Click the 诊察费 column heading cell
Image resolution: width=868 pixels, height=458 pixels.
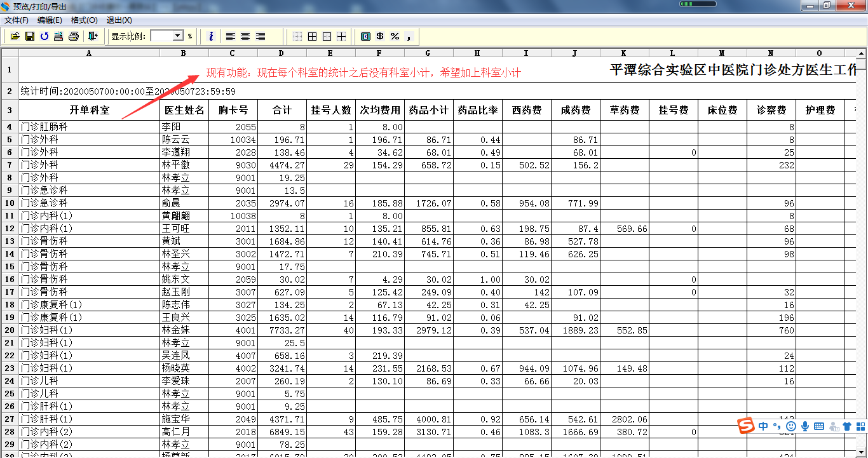click(771, 111)
